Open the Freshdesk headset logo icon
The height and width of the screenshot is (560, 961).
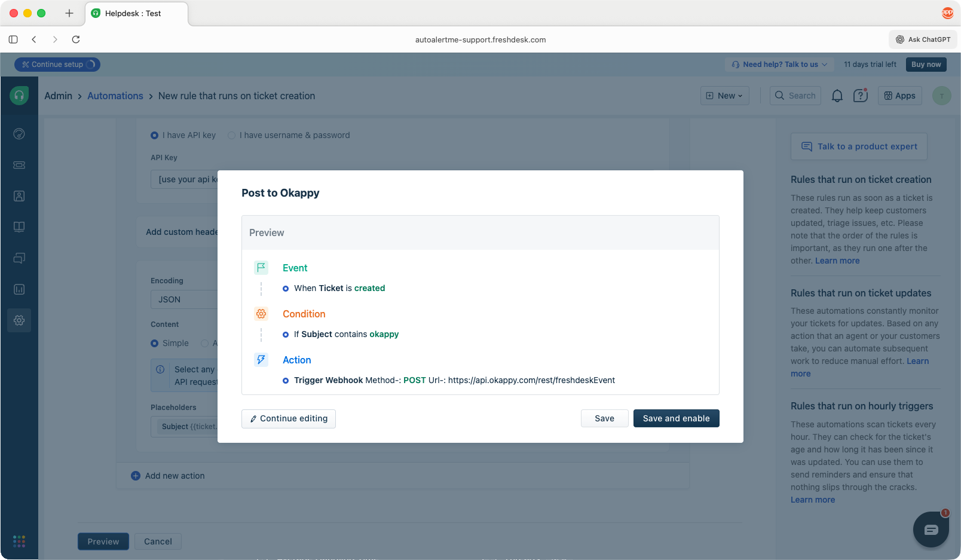[19, 96]
